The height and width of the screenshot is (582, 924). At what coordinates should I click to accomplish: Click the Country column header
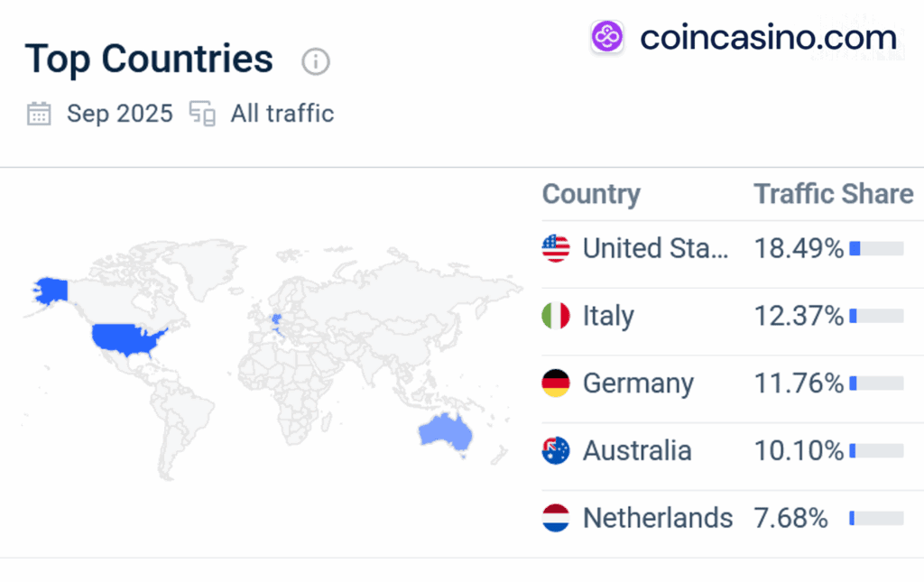591,193
